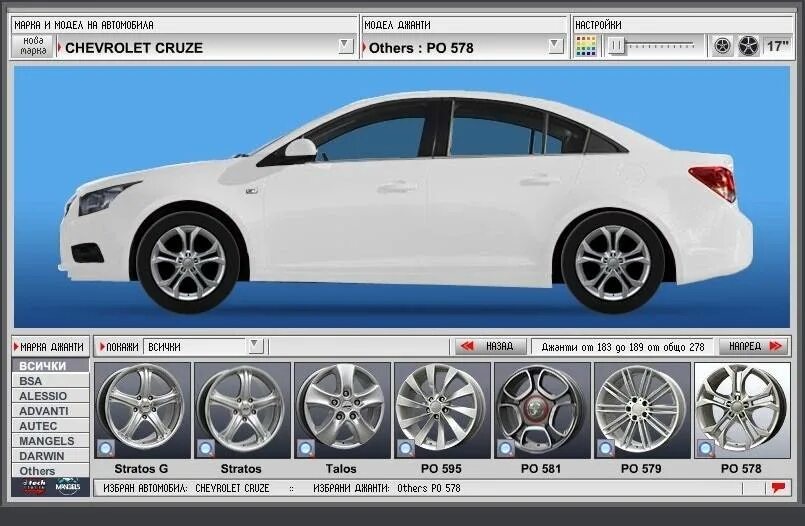Expand the 'ВСИЧКИ' show filter dropdown

[x=255, y=346]
